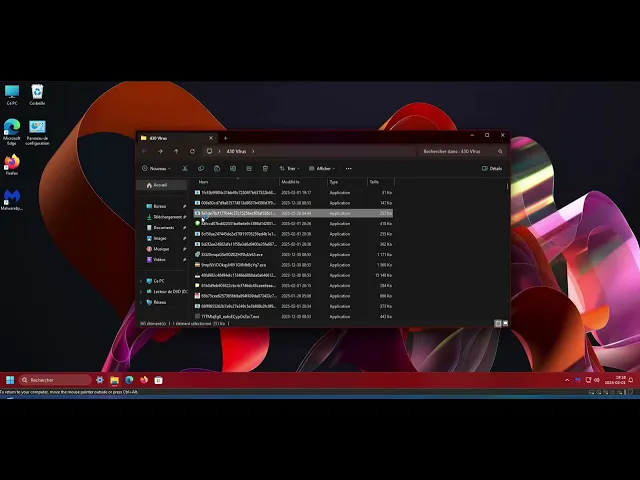Image resolution: width=640 pixels, height=480 pixels.
Task: Expand the Ce PC tree node
Action: pyautogui.click(x=141, y=281)
